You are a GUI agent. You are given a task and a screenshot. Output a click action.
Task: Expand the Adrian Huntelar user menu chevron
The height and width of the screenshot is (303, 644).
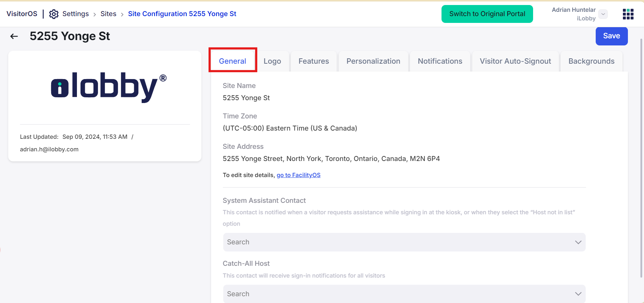603,14
